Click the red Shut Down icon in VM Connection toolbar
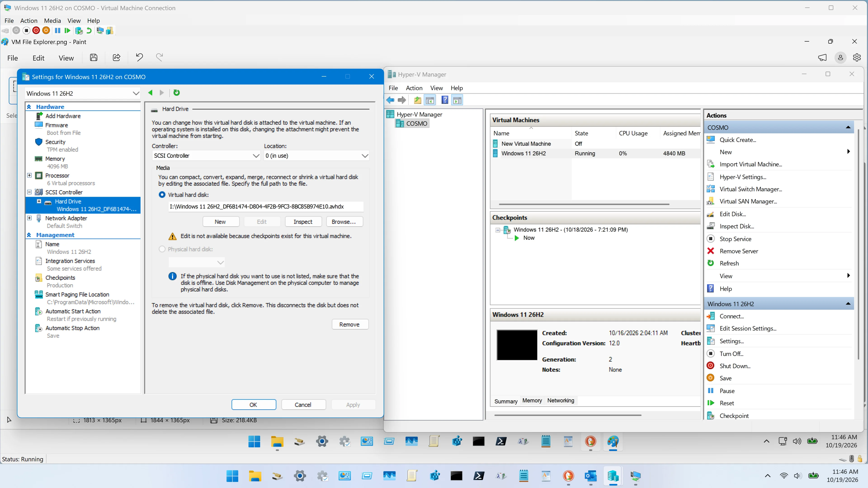868x488 pixels. [x=36, y=31]
